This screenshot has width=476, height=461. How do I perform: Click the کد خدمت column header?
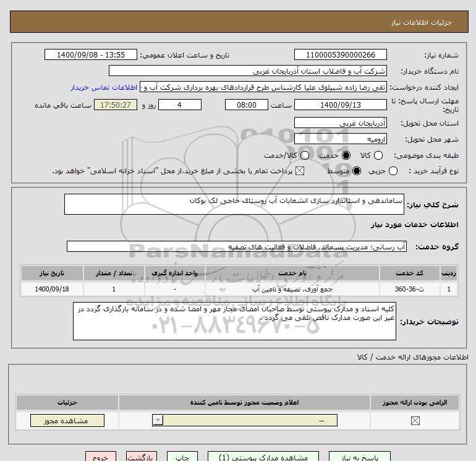[x=409, y=273]
